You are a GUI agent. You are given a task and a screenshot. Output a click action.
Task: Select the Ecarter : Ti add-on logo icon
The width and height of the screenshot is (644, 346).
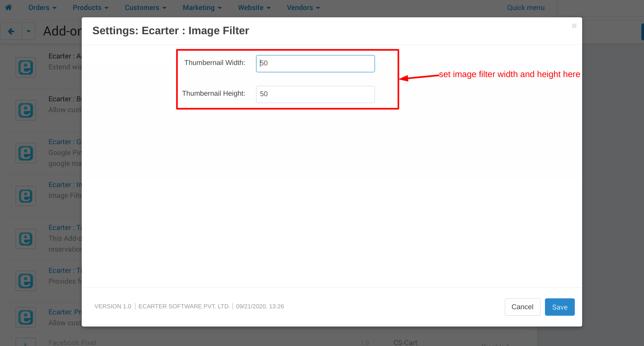click(26, 281)
